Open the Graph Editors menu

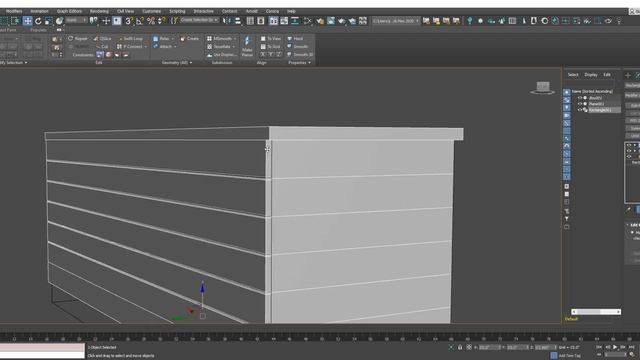pyautogui.click(x=69, y=11)
